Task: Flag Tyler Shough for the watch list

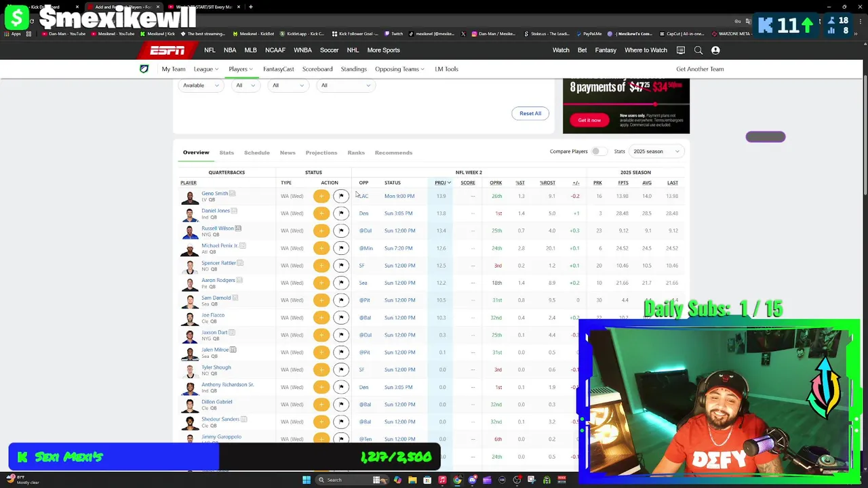Action: tap(340, 369)
